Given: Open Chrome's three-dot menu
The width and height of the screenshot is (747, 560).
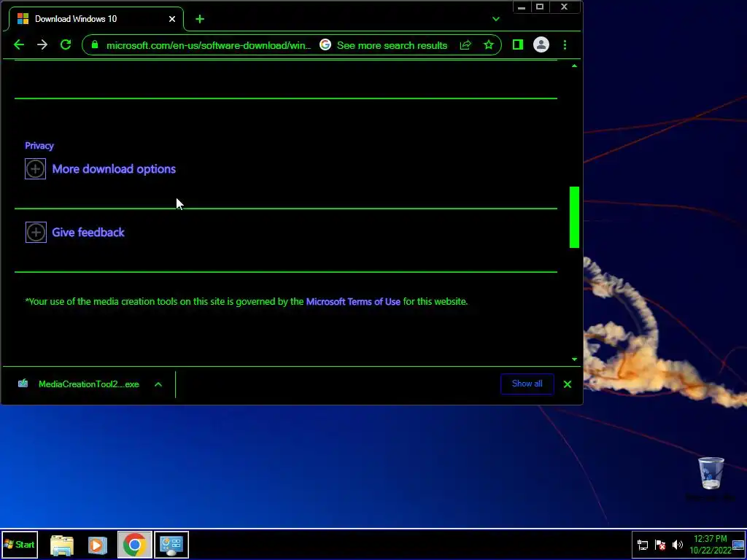Looking at the screenshot, I should point(565,44).
